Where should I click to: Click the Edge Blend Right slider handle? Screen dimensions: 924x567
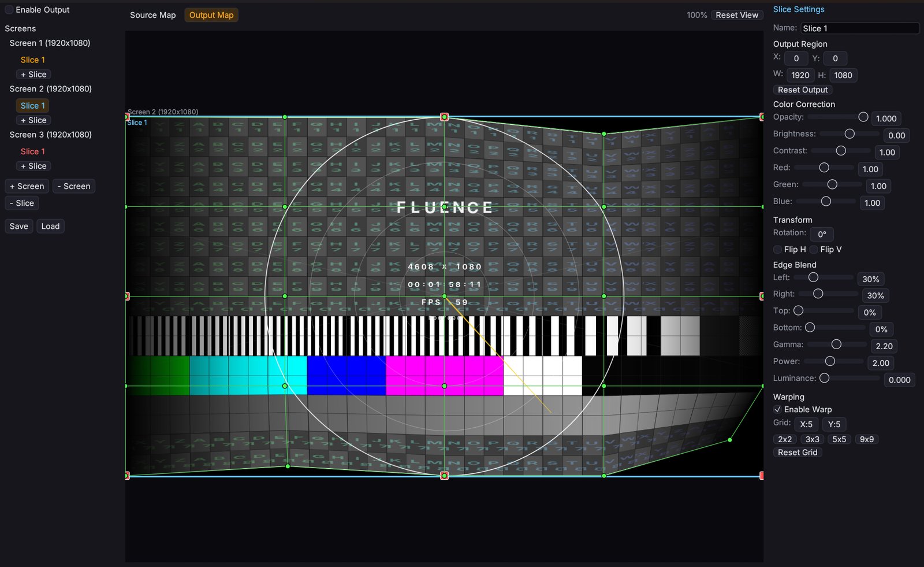pos(818,294)
